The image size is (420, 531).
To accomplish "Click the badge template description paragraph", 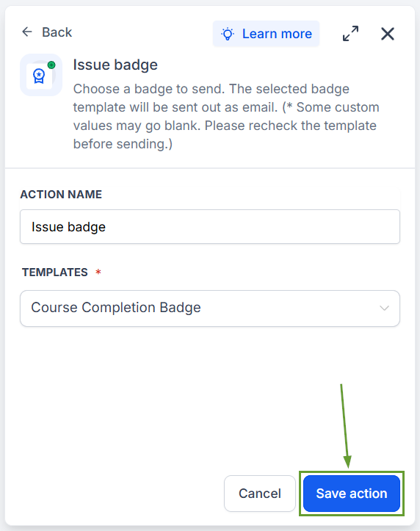I will pyautogui.click(x=226, y=116).
